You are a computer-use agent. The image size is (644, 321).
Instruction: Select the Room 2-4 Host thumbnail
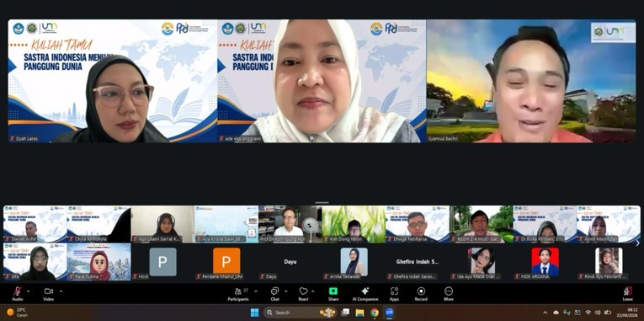pos(481,224)
